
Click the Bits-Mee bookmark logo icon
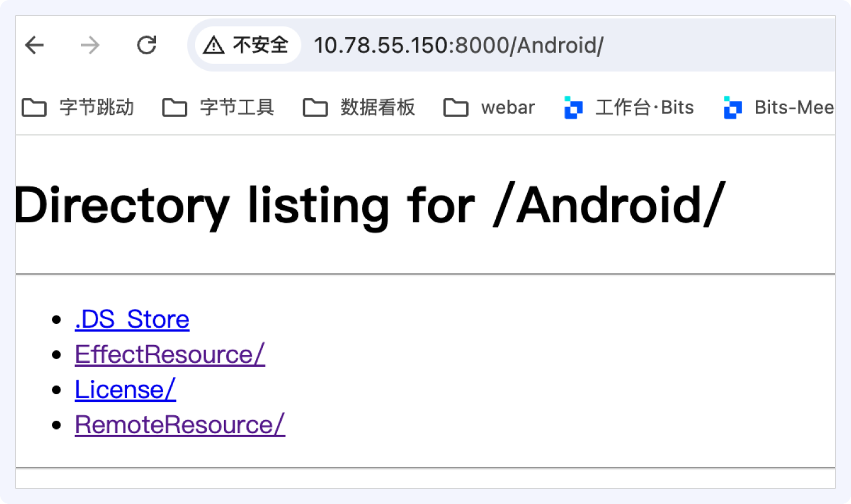(x=733, y=108)
